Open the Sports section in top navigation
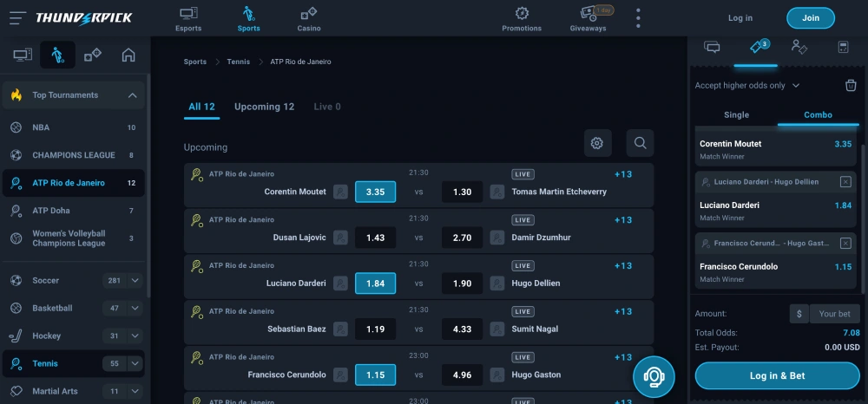This screenshot has width=868, height=404. coord(248,19)
